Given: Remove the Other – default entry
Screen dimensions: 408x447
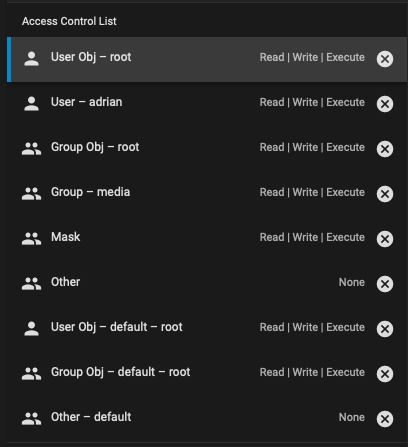Looking at the screenshot, I should [385, 419].
